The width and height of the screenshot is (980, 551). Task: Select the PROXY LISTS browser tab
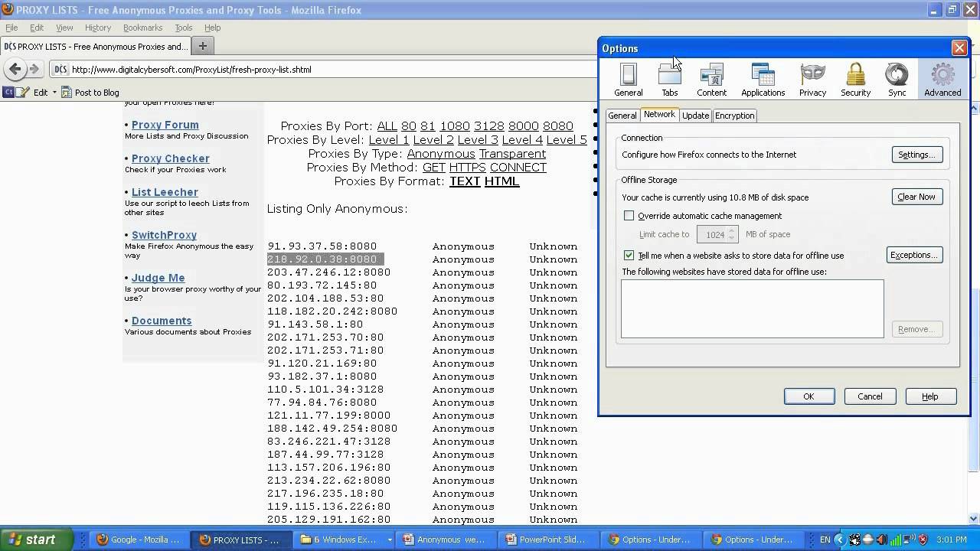(x=96, y=47)
